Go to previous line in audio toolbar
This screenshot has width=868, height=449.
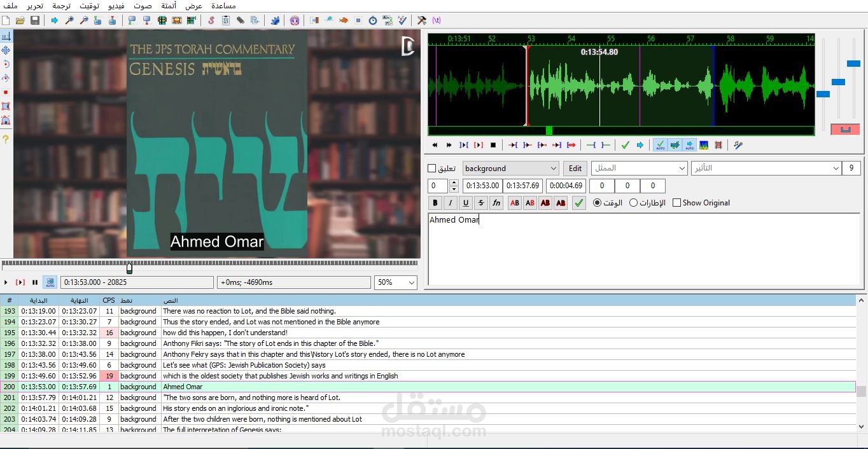click(435, 145)
